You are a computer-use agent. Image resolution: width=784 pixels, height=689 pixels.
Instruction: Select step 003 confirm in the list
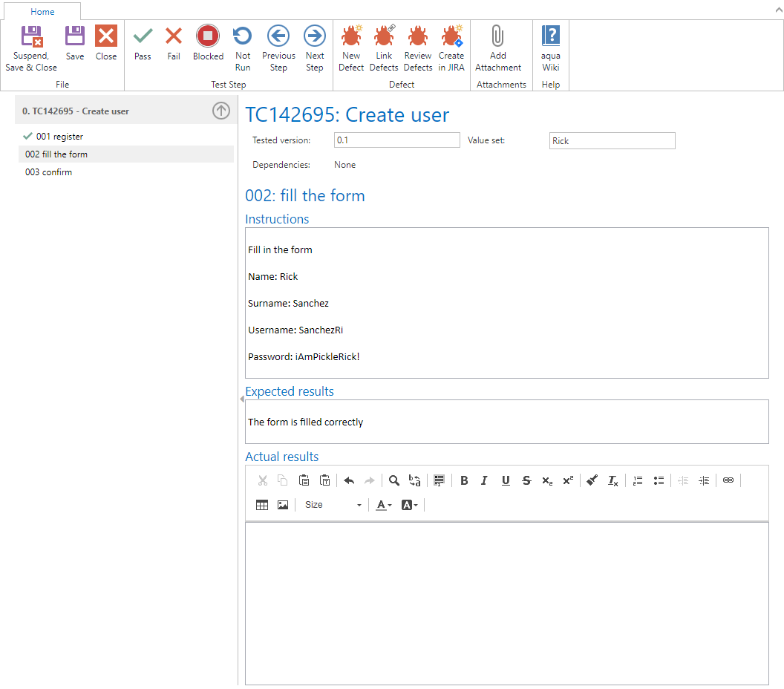pyautogui.click(x=49, y=172)
